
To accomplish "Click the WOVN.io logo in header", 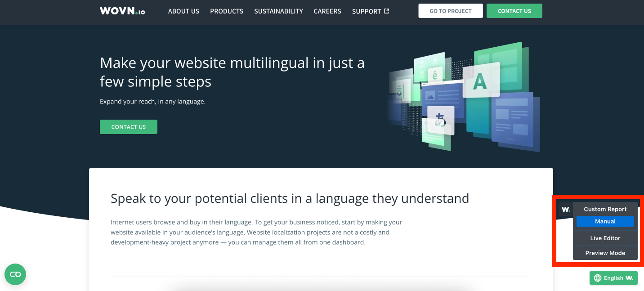I will click(122, 11).
